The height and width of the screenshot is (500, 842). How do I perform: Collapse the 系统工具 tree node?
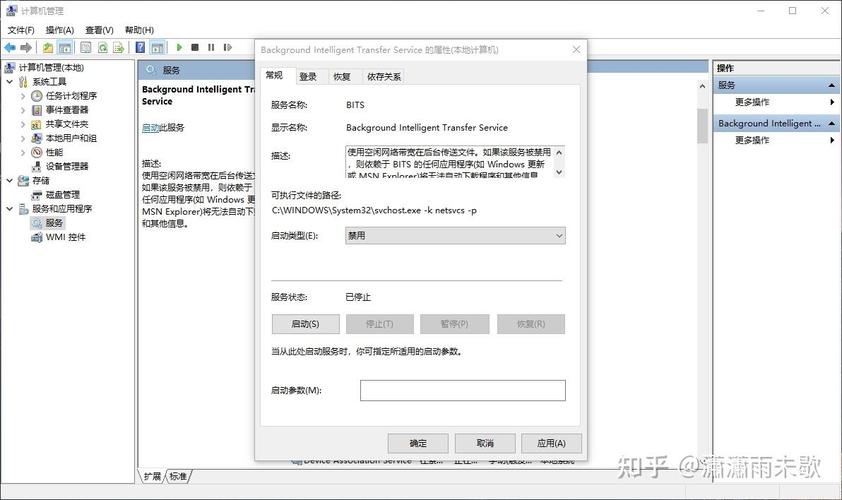10,82
